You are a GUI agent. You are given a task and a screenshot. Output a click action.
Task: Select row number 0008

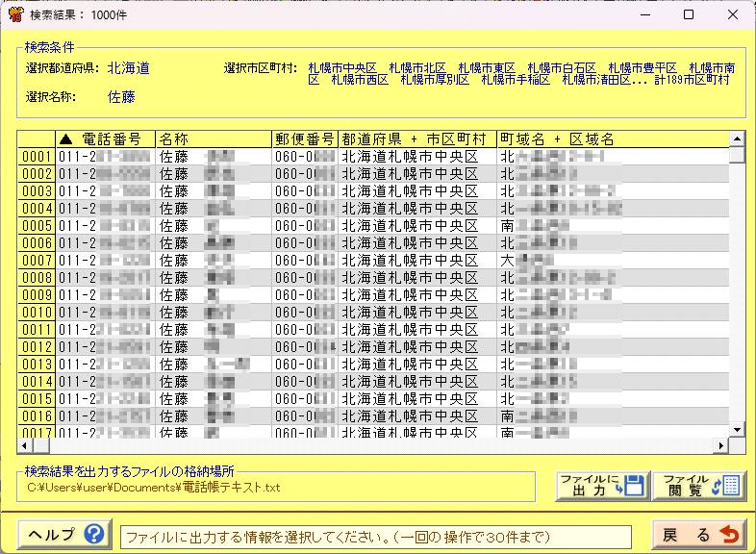37,278
